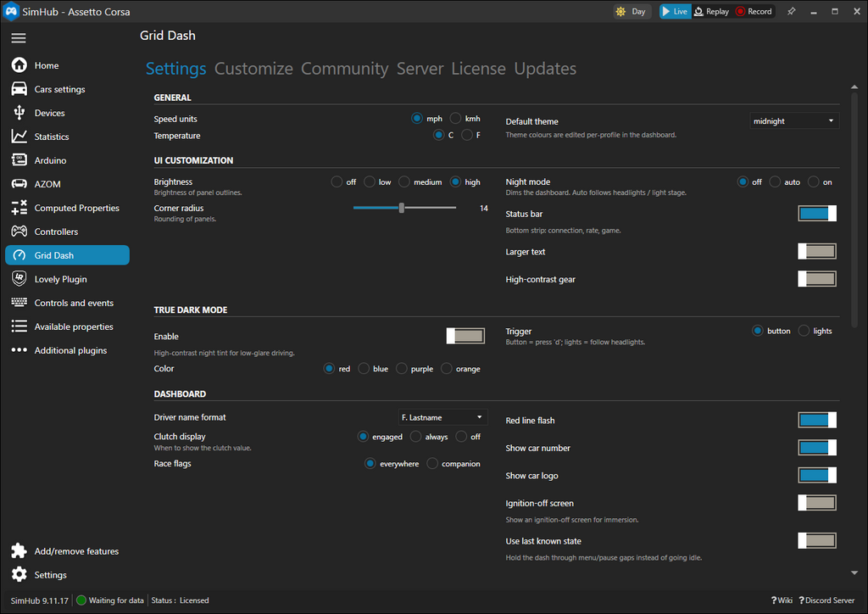The height and width of the screenshot is (614, 868).
Task: Click the Record button
Action: point(754,11)
